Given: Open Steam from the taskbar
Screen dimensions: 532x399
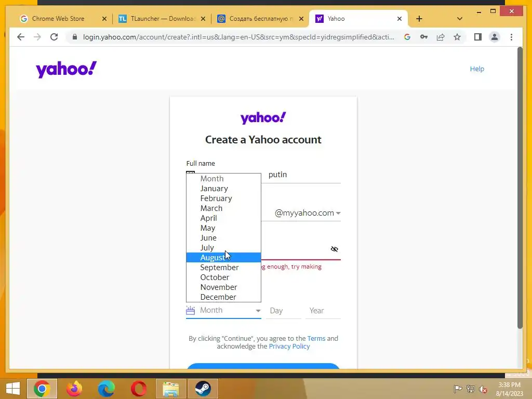Looking at the screenshot, I should (x=203, y=389).
